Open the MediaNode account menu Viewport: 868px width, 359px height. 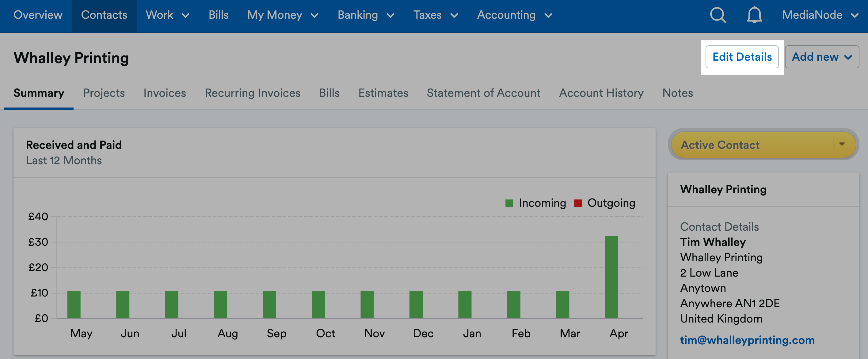tap(820, 15)
